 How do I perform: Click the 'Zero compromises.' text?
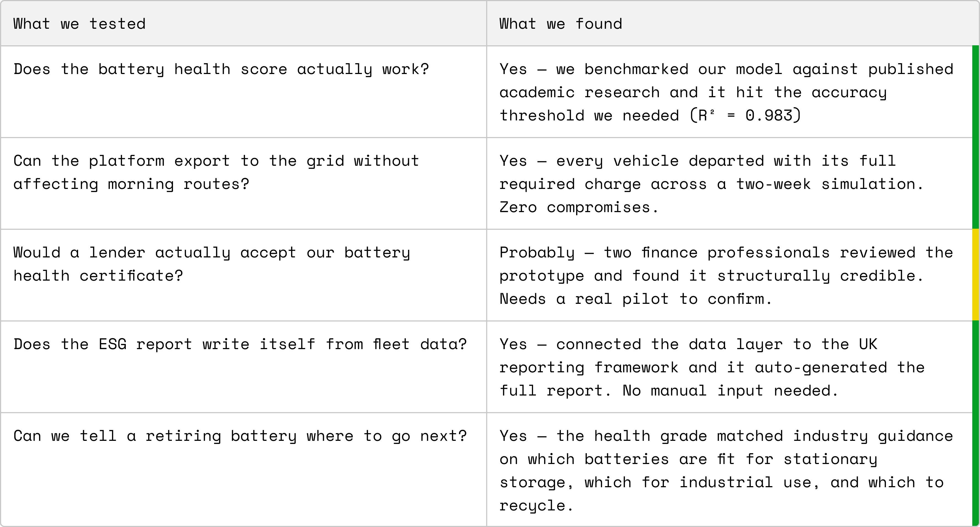[x=579, y=207]
